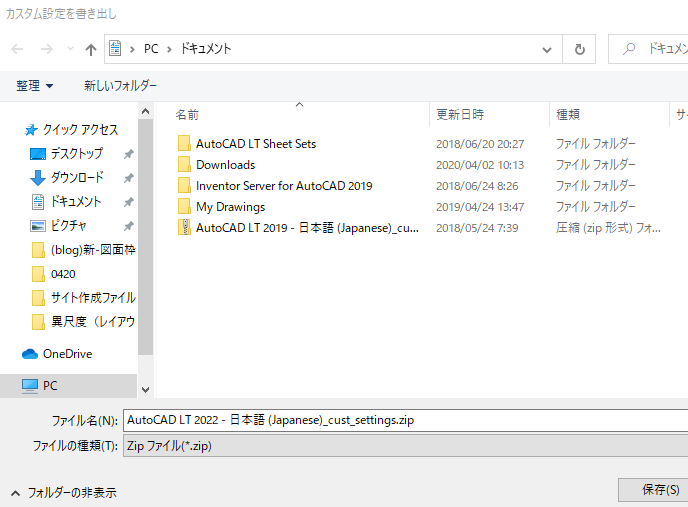688x507 pixels.
Task: Create a new folder with 新しいフォルダー
Action: (x=120, y=86)
